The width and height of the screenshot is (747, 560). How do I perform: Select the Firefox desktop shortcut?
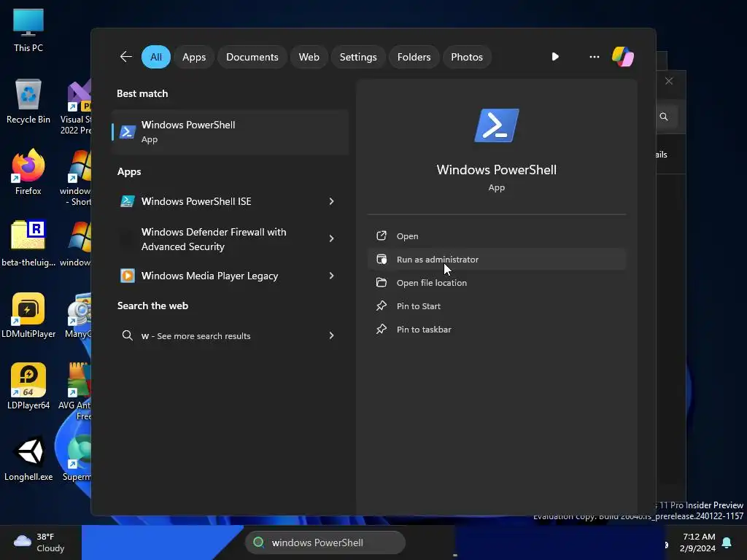pos(28,172)
